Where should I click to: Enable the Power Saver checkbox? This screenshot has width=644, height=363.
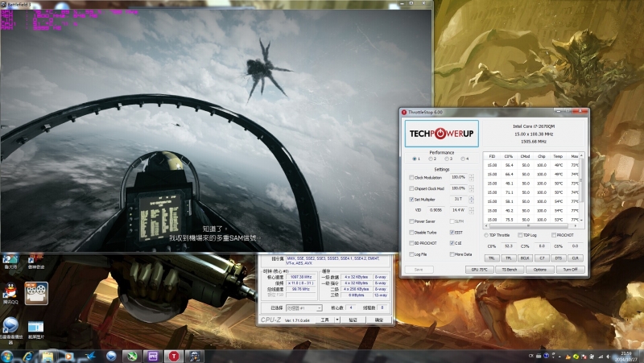tap(411, 221)
